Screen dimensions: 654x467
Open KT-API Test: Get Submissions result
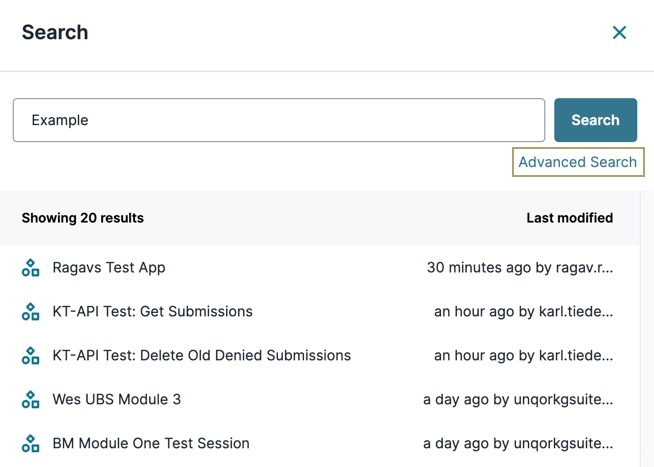[152, 311]
